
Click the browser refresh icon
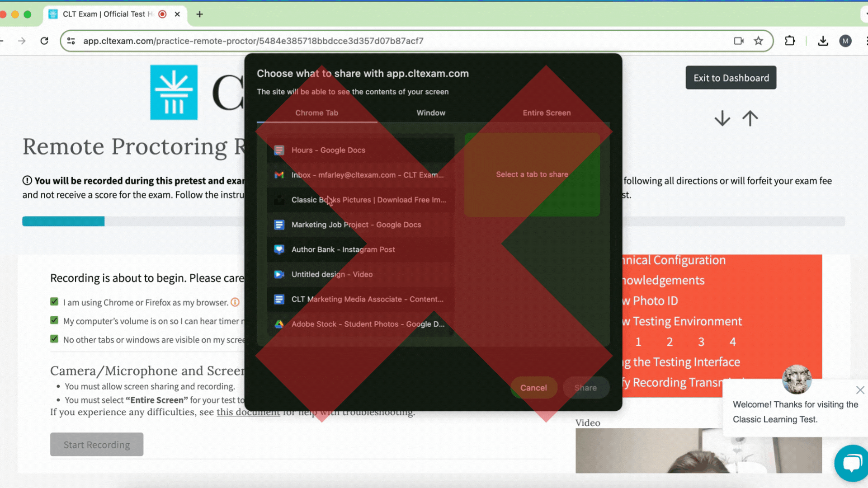[x=44, y=41]
